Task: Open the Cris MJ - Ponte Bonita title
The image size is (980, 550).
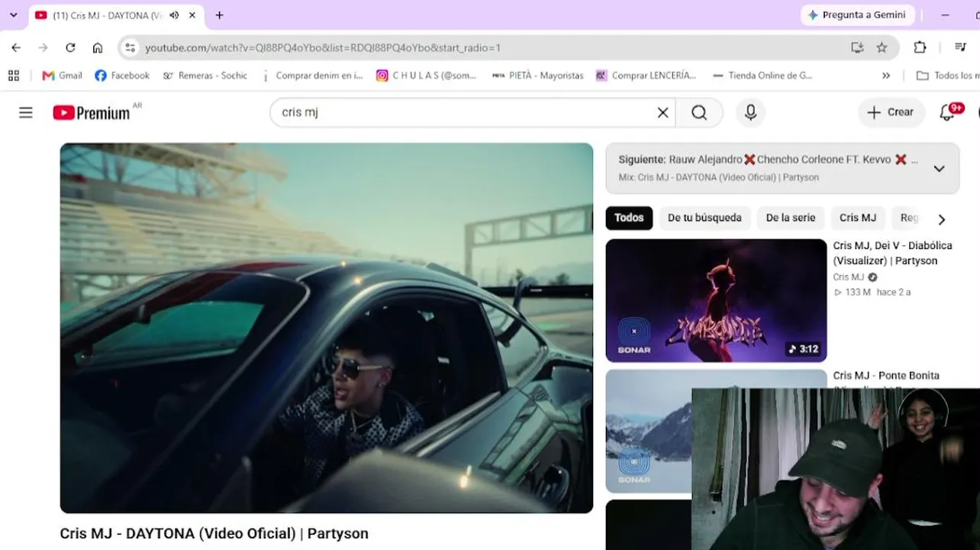Action: (x=886, y=376)
